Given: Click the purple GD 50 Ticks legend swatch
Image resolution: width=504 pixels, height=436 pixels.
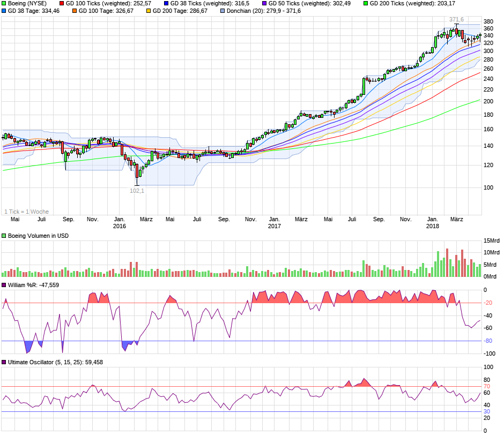Looking at the screenshot, I should coord(264,4).
